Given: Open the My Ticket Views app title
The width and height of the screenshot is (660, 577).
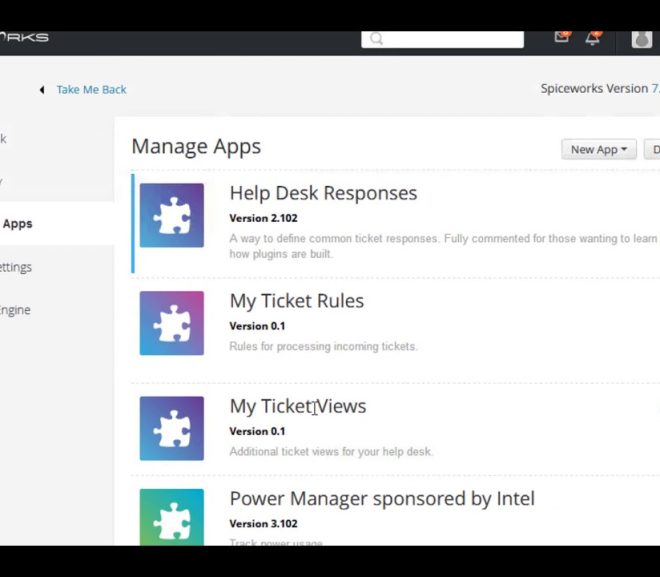Looking at the screenshot, I should pos(298,407).
